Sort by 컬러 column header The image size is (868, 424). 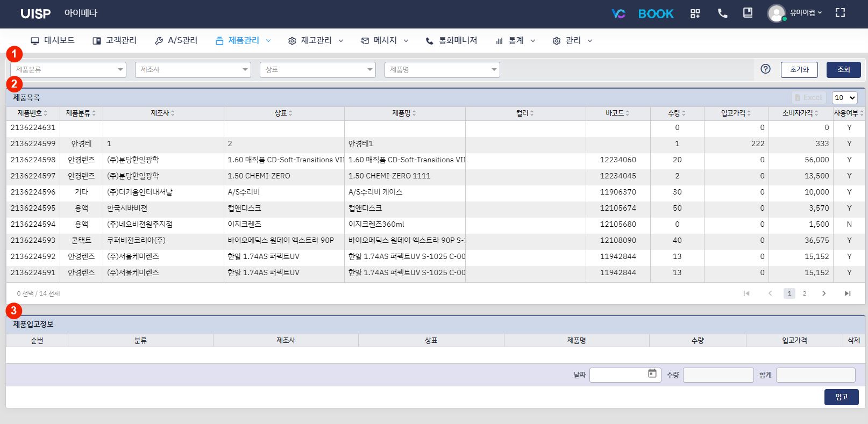525,113
